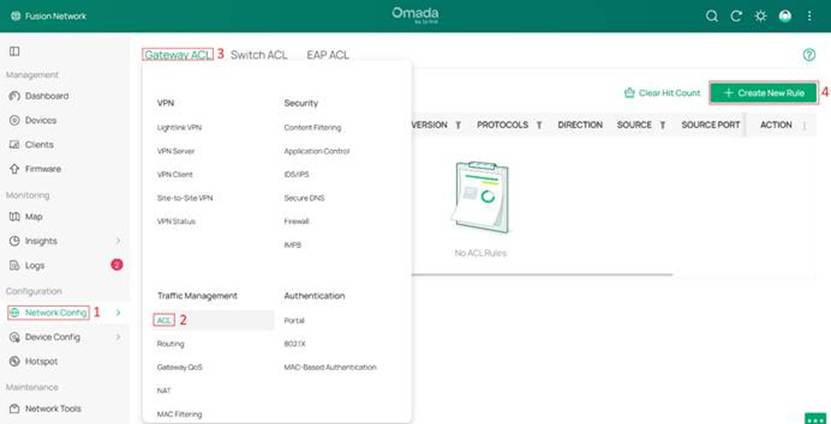Image resolution: width=831 pixels, height=424 pixels.
Task: Open Firewall menu entry
Action: 296,221
